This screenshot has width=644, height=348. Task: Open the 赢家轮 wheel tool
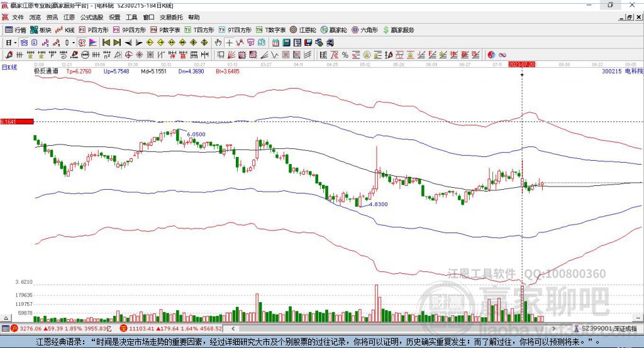pos(334,30)
